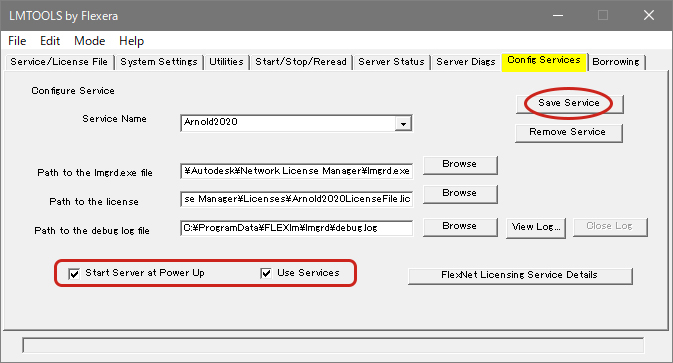Browse for the lmgrd.exe file

460,165
